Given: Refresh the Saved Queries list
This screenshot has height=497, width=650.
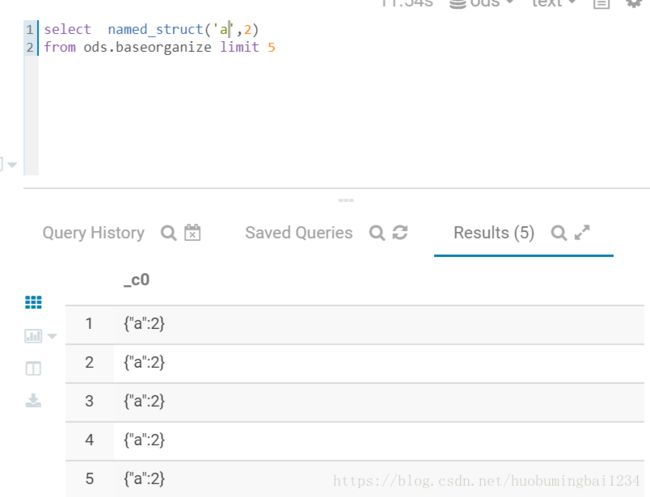Looking at the screenshot, I should 400,233.
